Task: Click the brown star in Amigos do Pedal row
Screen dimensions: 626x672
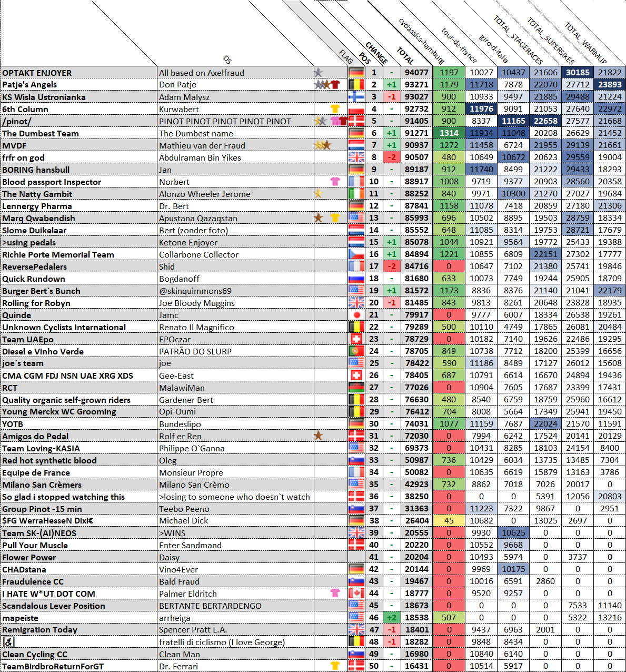Action: [318, 436]
